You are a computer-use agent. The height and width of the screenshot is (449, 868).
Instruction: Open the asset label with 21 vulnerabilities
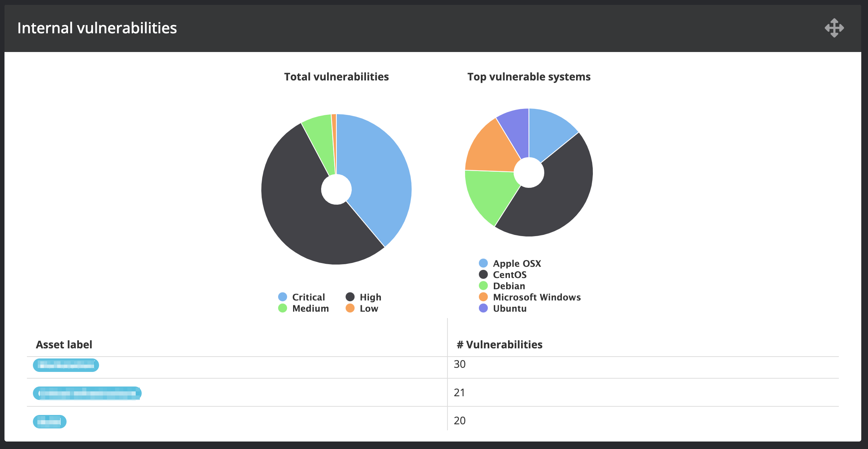(x=87, y=393)
